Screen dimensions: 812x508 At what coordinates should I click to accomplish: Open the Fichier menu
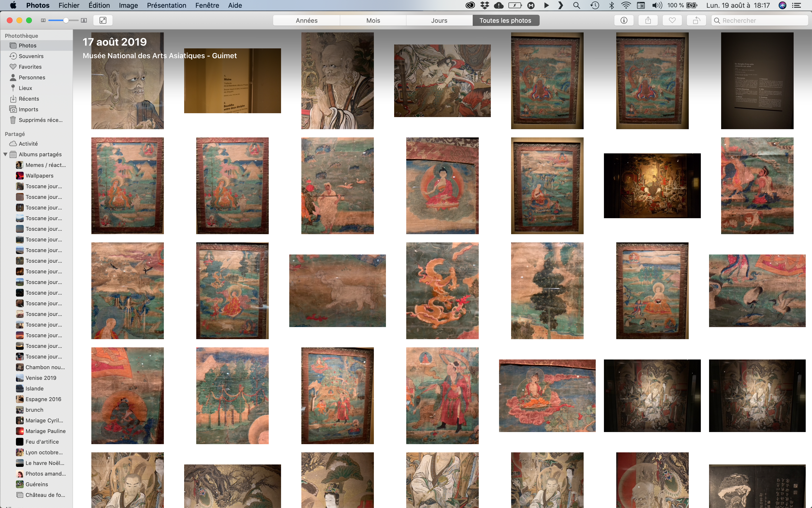click(69, 5)
